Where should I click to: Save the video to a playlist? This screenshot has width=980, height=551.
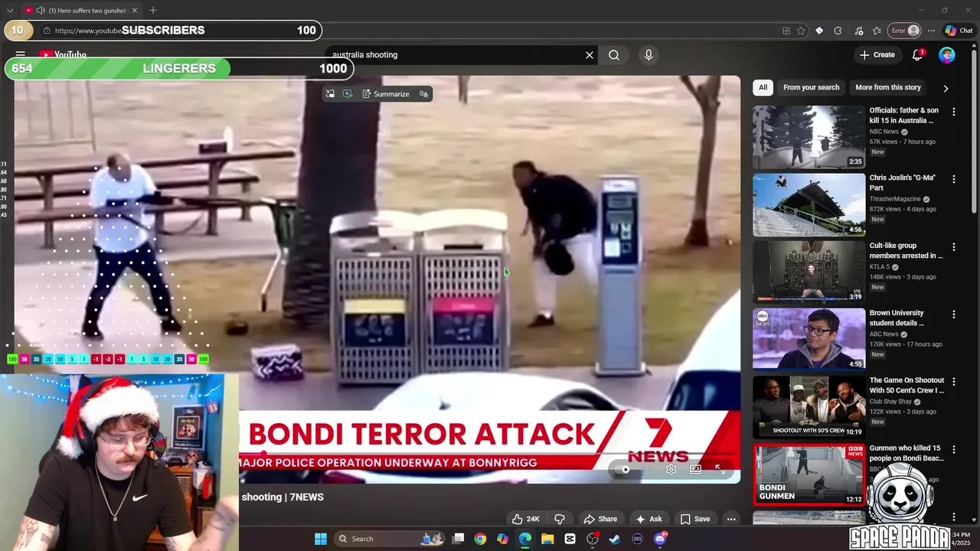pos(695,519)
